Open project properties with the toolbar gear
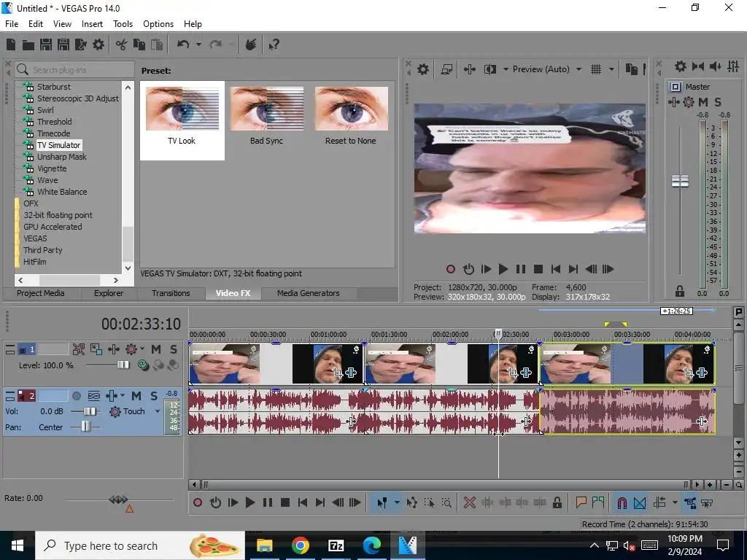This screenshot has width=747, height=560. (98, 44)
